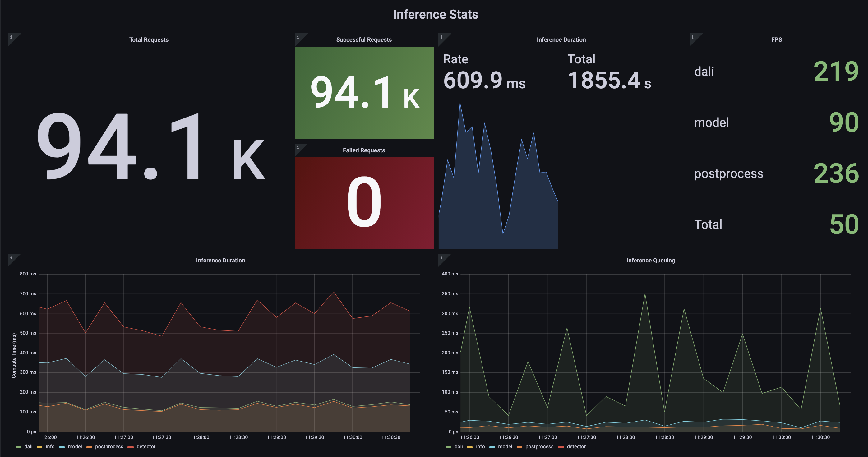Open the Inference Queuing panel title menu
Screen dimensions: 868x457
click(650, 261)
